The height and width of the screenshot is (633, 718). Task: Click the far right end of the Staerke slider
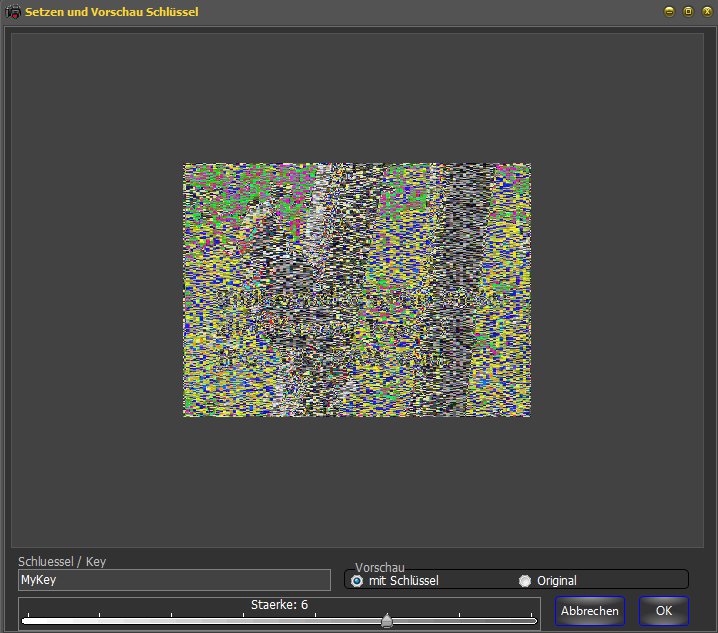[x=534, y=621]
